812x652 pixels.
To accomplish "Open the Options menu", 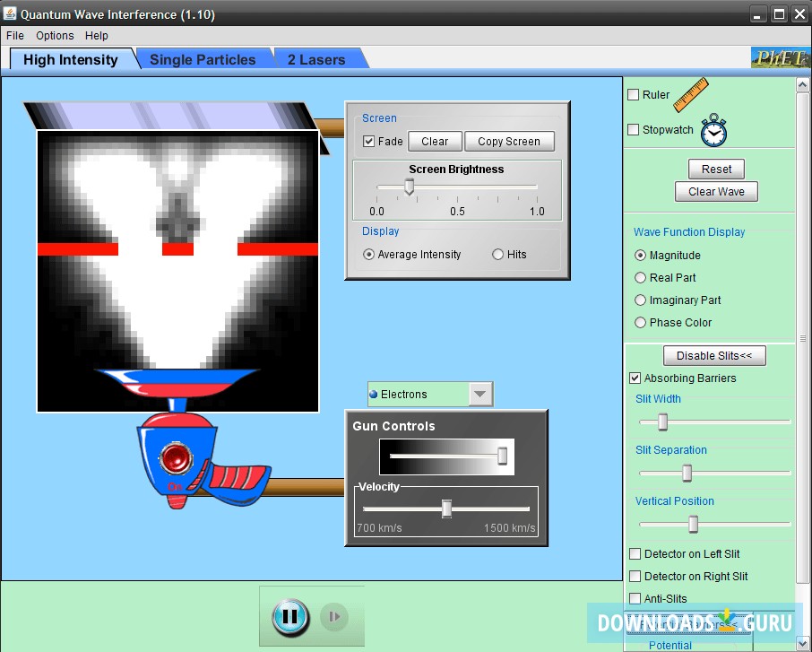I will click(x=55, y=36).
